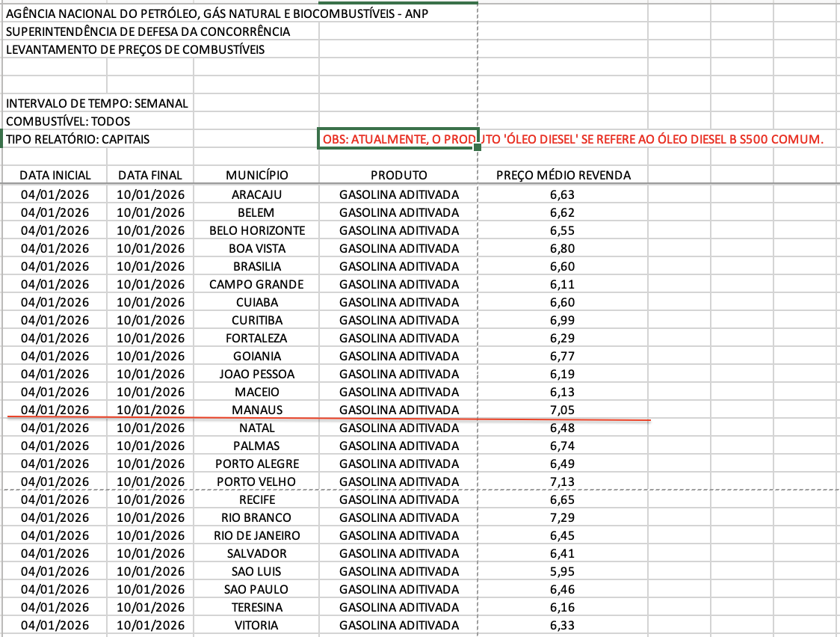The height and width of the screenshot is (637, 840).
Task: Click the PRODUTO header cell
Action: click(x=398, y=175)
